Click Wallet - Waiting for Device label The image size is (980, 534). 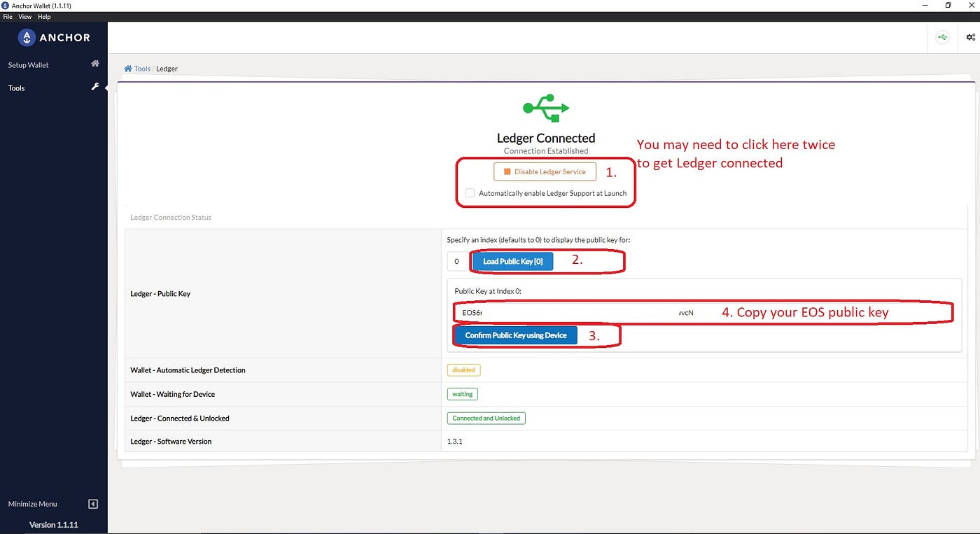tap(172, 394)
